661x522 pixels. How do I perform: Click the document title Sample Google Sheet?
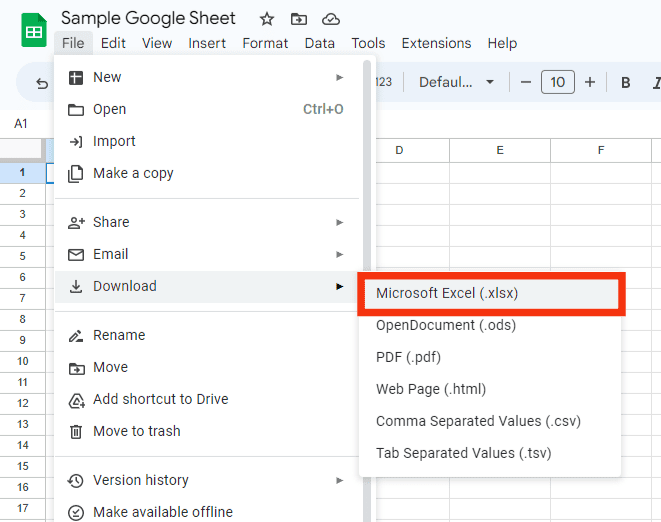[x=148, y=18]
